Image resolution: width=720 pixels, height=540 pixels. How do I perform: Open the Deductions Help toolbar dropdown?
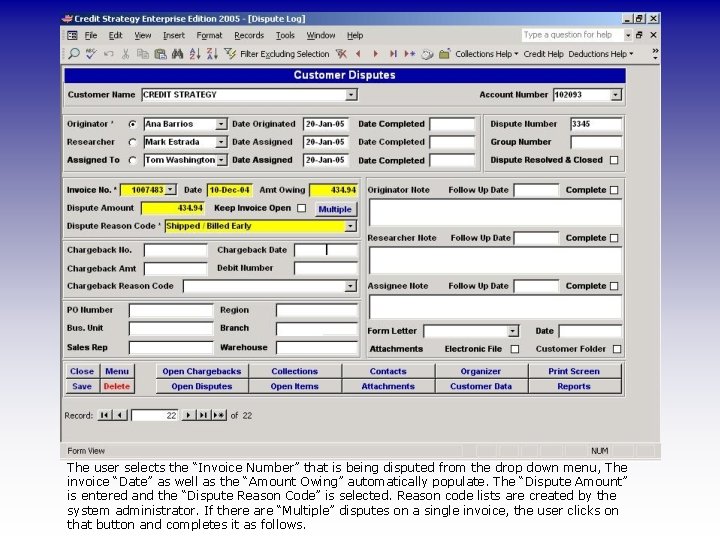[601, 54]
